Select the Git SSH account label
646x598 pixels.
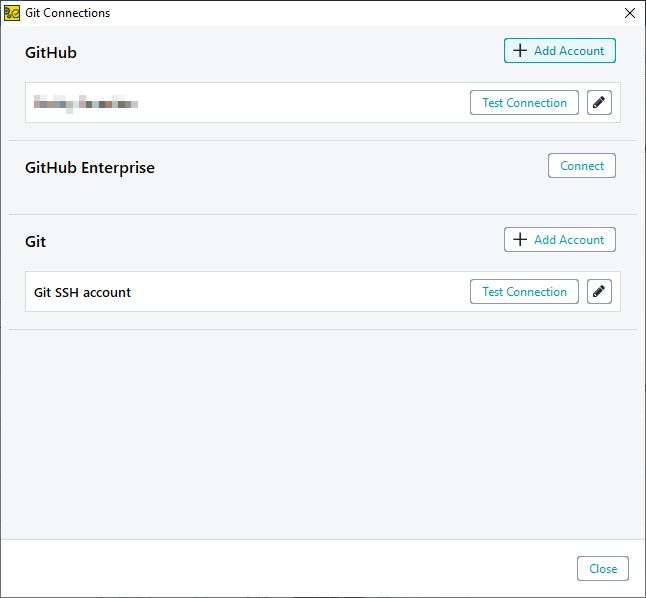(82, 292)
